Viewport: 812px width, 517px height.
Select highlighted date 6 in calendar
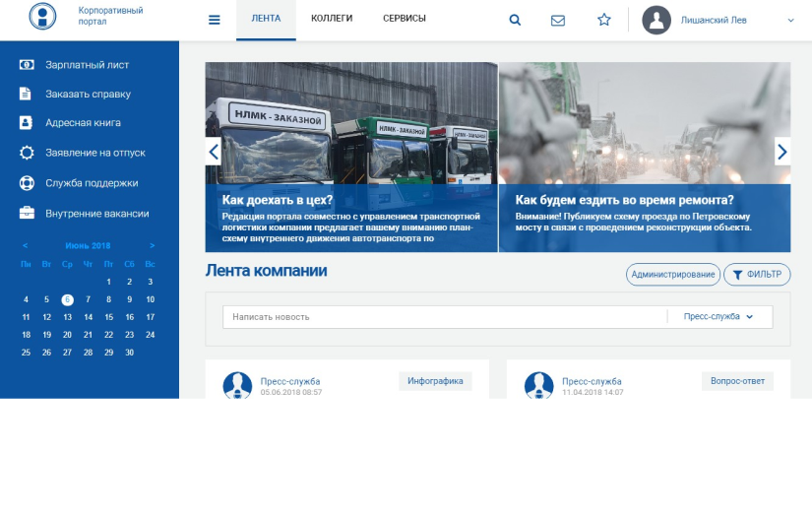click(x=67, y=299)
